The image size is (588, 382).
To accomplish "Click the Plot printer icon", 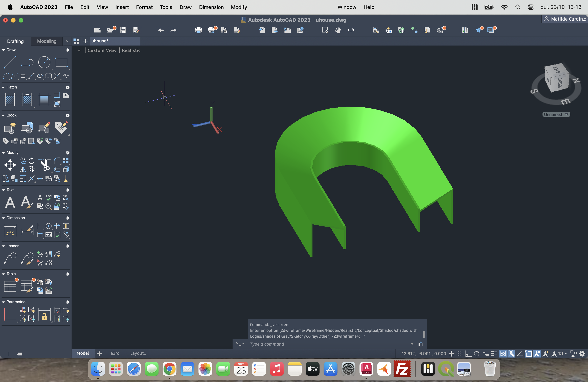I will (198, 30).
